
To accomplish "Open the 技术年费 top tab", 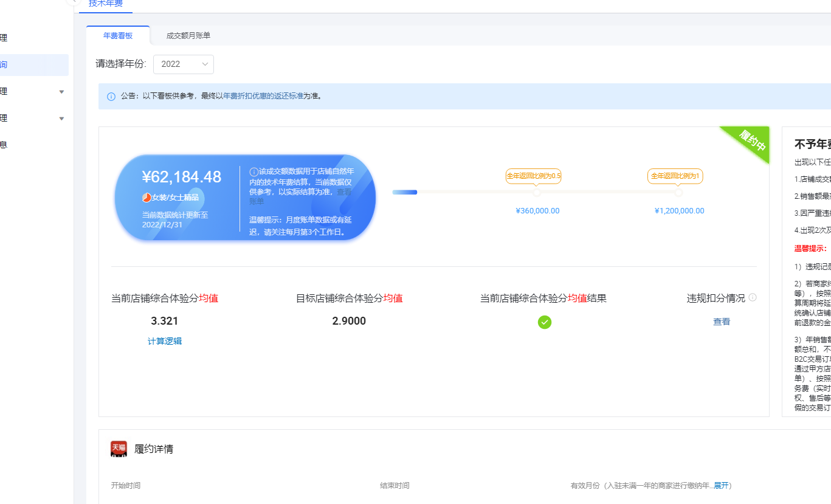I will 105,4.
